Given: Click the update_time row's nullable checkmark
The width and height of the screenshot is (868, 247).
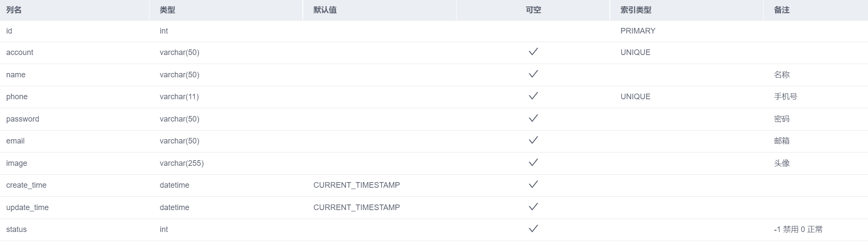Looking at the screenshot, I should [533, 207].
